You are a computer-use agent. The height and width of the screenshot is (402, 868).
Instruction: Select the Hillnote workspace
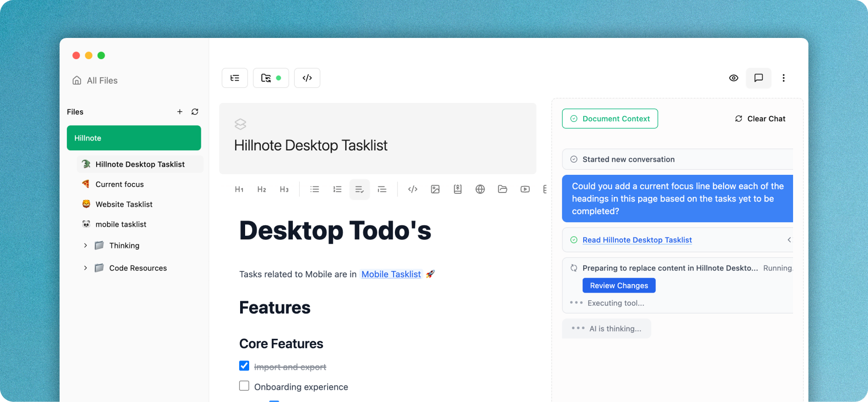(134, 138)
